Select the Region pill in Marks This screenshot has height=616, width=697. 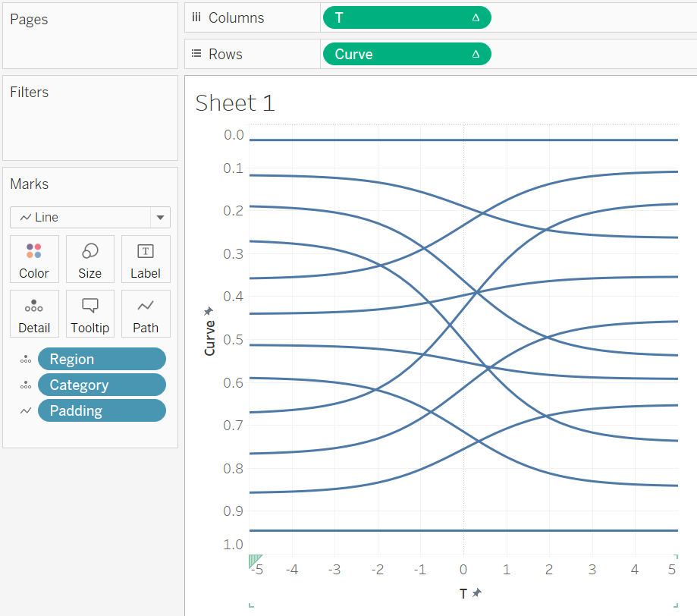[x=102, y=359]
